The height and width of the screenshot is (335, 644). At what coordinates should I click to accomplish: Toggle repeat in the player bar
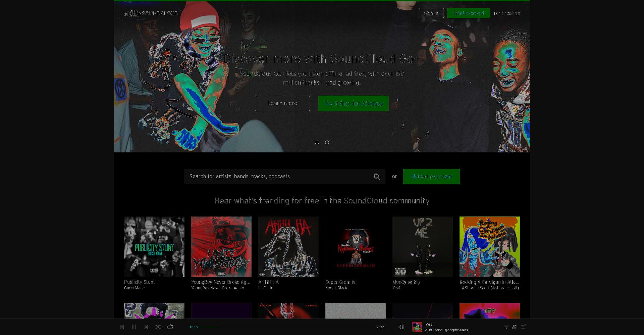click(x=170, y=327)
